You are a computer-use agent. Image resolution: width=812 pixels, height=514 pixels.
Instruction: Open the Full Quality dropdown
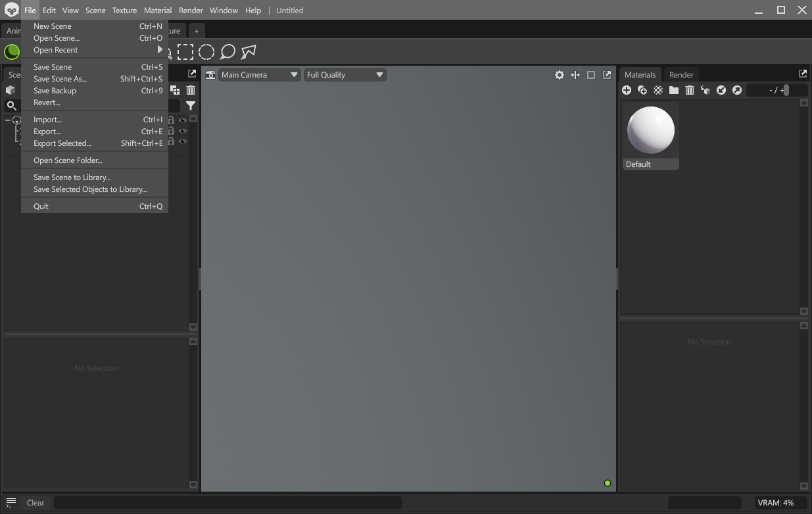(345, 74)
